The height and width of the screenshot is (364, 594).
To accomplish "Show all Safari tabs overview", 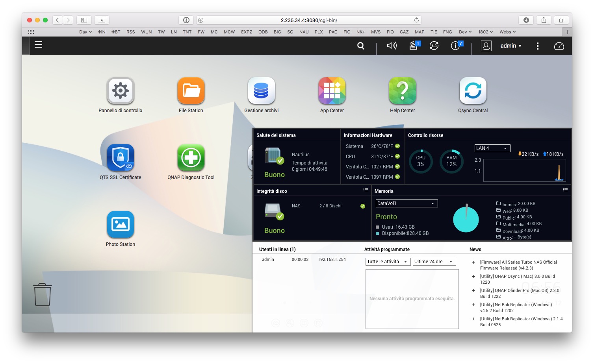I will [x=561, y=20].
